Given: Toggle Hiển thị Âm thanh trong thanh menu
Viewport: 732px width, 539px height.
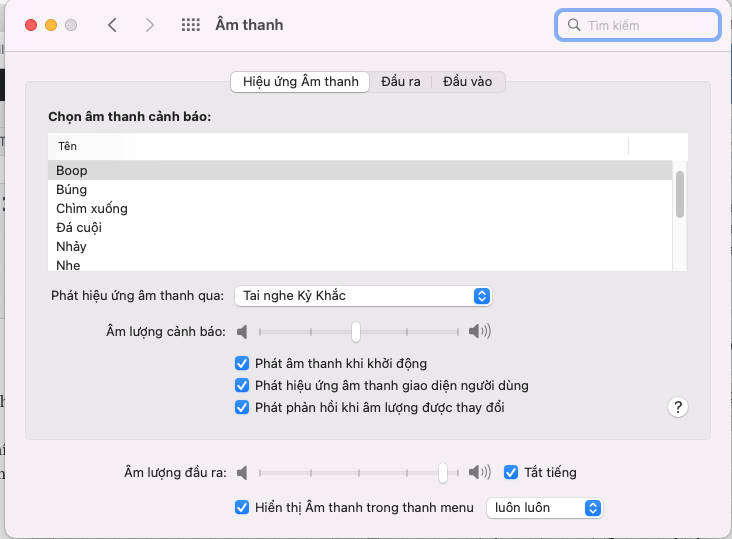Looking at the screenshot, I should 242,507.
